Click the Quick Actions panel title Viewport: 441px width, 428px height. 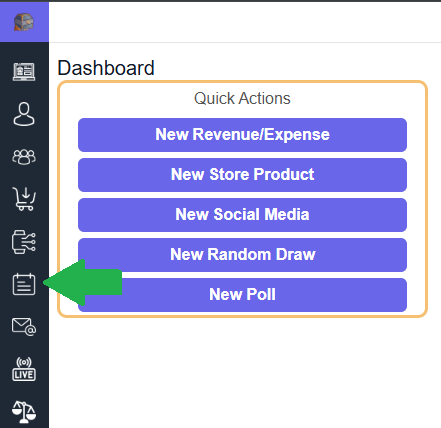pyautogui.click(x=242, y=98)
